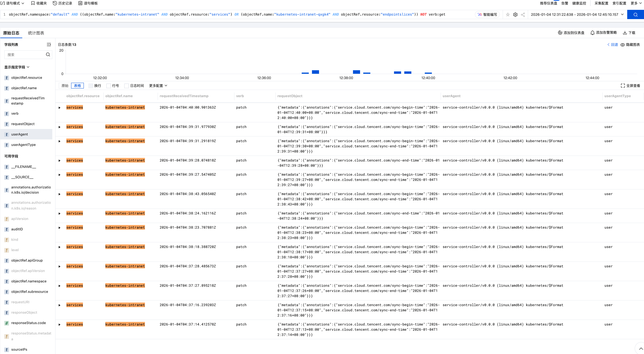The height and width of the screenshot is (354, 644).
Task: Enable the log time checkbox
Action: [126, 86]
